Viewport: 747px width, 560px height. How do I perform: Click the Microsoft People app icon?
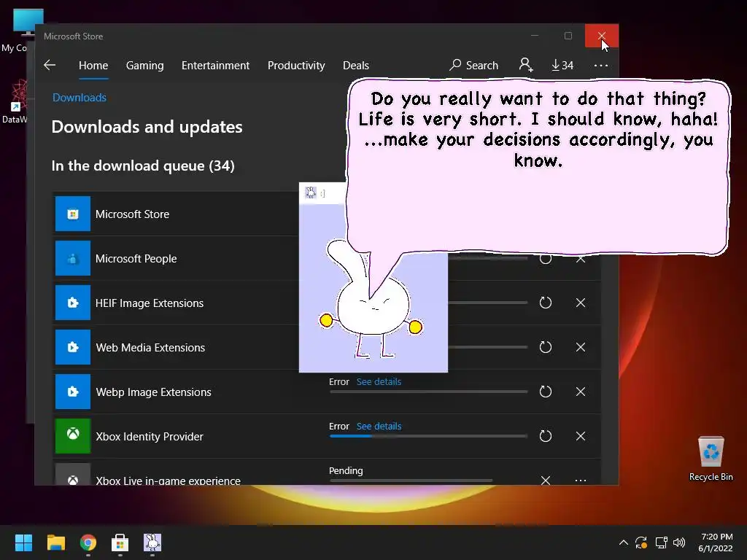click(73, 258)
